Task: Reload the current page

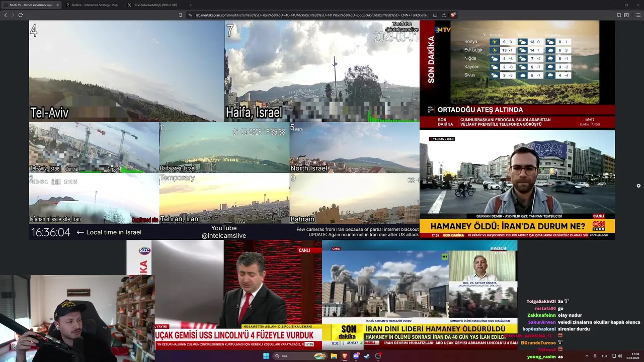Action: (20, 15)
